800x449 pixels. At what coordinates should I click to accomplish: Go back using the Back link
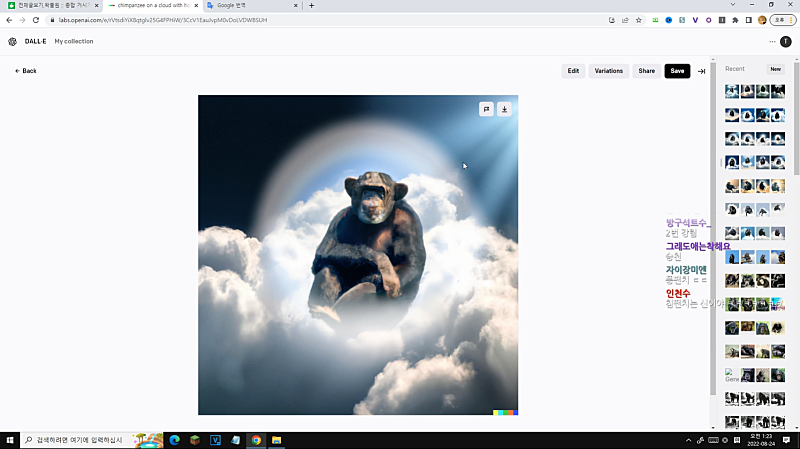[x=26, y=71]
